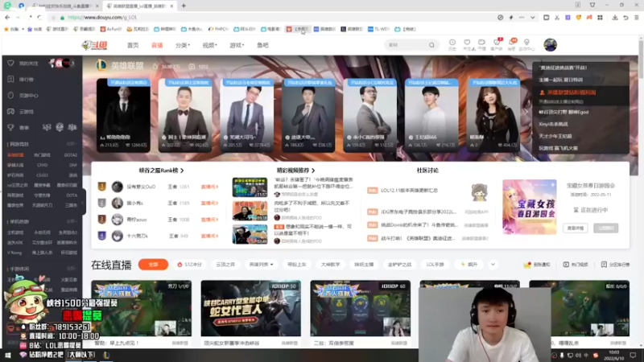
Task: Click the 查看详情 event details button
Action: click(576, 228)
